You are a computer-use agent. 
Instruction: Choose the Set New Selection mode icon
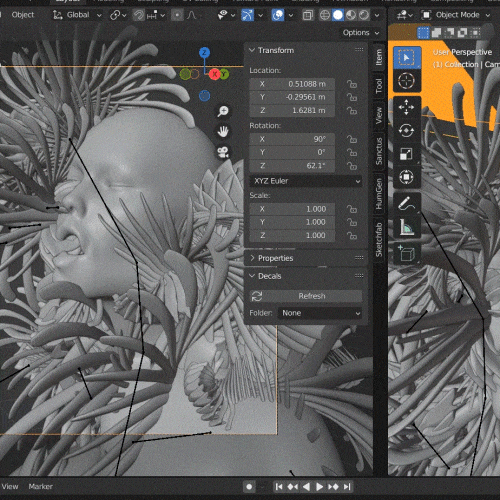click(423, 33)
